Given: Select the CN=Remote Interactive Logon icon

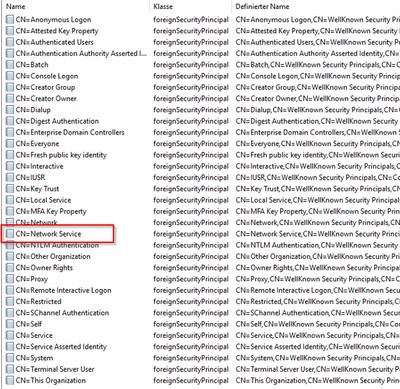Looking at the screenshot, I should (10, 290).
